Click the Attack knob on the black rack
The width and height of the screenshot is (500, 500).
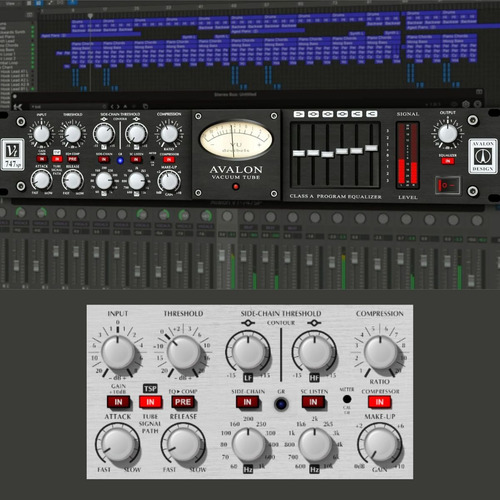click(x=41, y=180)
